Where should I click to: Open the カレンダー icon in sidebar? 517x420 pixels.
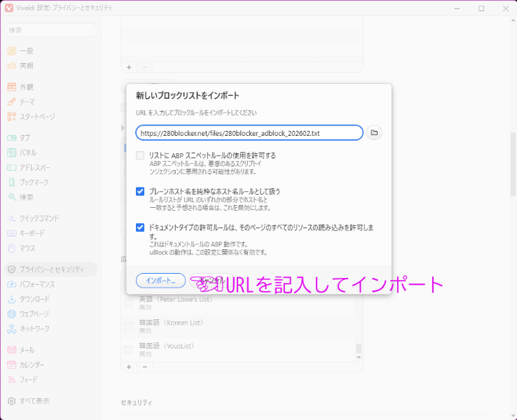pyautogui.click(x=12, y=365)
